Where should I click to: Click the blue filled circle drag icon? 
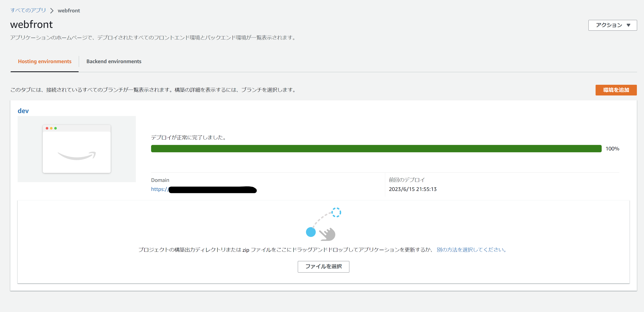coord(311,232)
